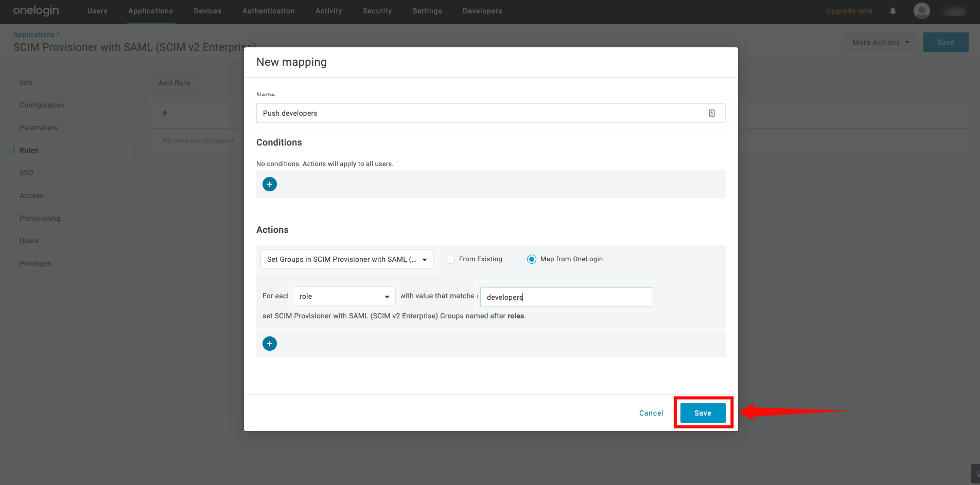Click the Conditions heading

(279, 142)
